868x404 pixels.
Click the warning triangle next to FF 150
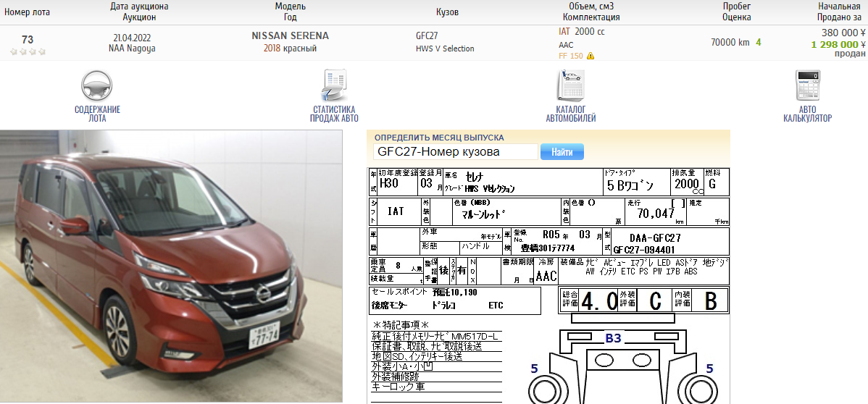(590, 56)
